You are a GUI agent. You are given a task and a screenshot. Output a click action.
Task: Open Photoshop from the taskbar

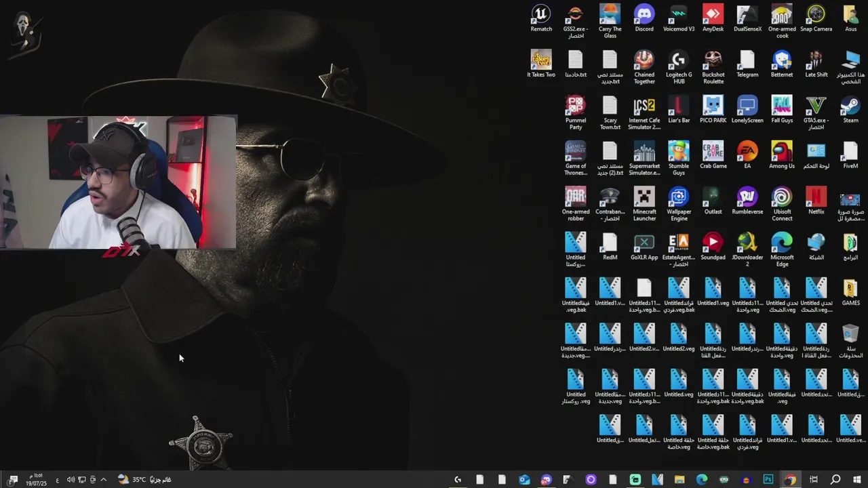768,479
